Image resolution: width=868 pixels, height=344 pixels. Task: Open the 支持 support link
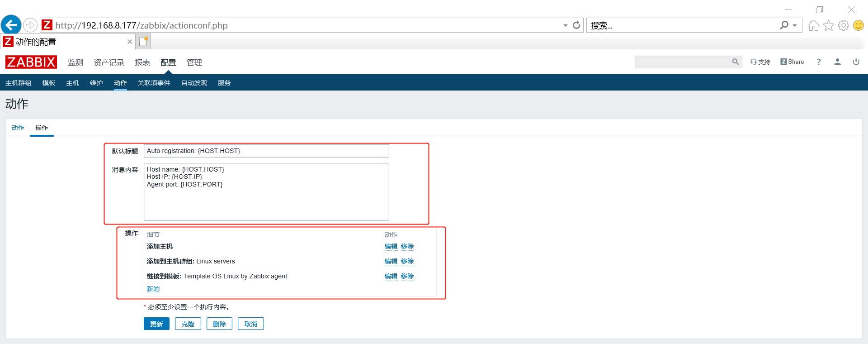760,62
